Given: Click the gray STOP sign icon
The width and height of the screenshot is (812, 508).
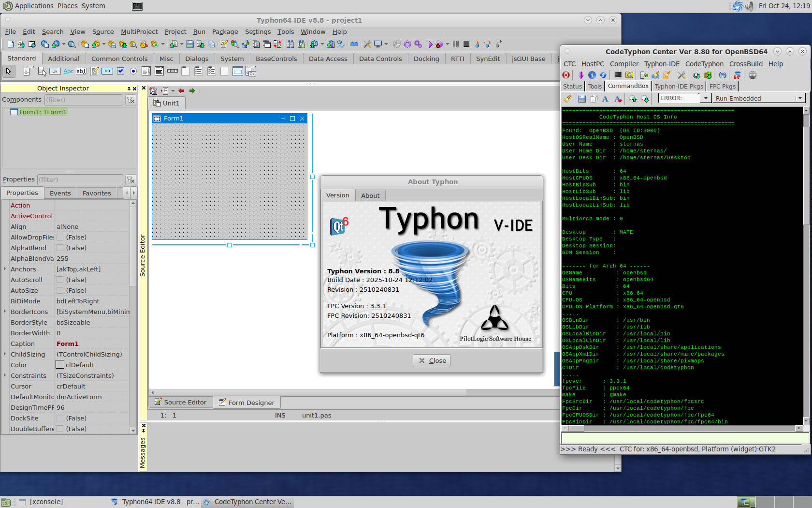Looking at the screenshot, I should (x=753, y=75).
